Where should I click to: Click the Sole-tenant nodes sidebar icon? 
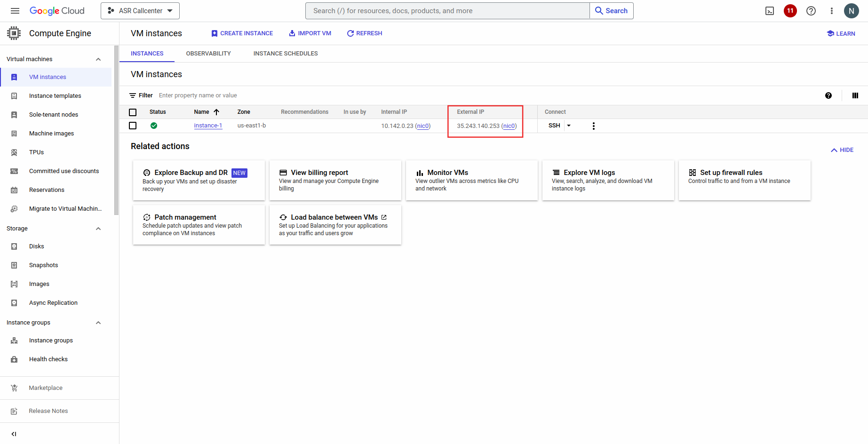point(14,115)
